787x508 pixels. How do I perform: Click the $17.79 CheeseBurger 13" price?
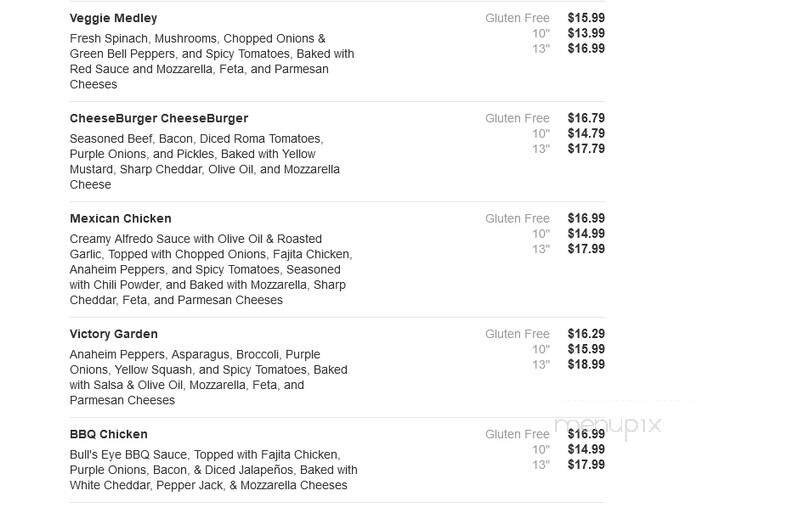pyautogui.click(x=585, y=149)
